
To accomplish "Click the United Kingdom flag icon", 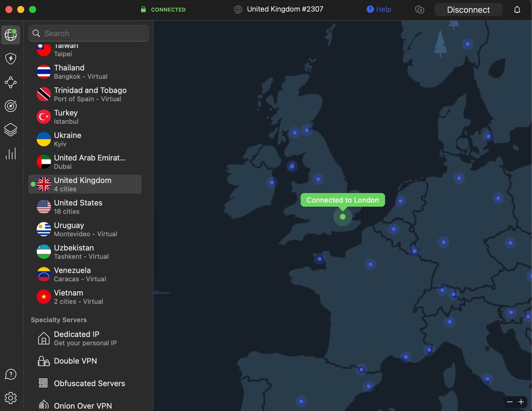I will click(x=44, y=184).
